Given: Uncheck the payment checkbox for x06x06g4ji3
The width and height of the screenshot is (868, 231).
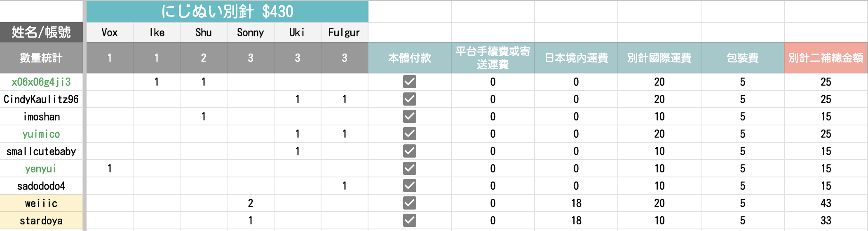Looking at the screenshot, I should [x=409, y=82].
